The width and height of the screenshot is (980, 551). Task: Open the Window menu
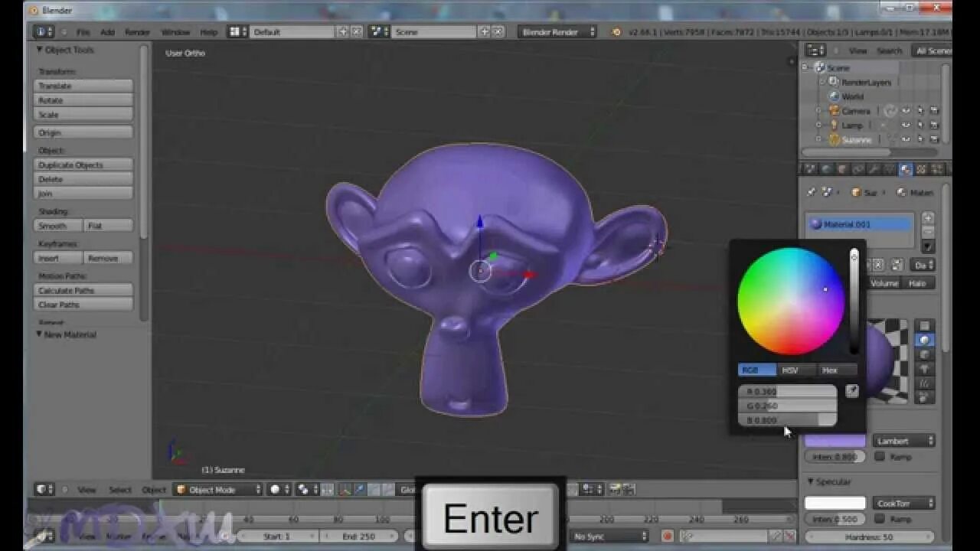pos(175,32)
